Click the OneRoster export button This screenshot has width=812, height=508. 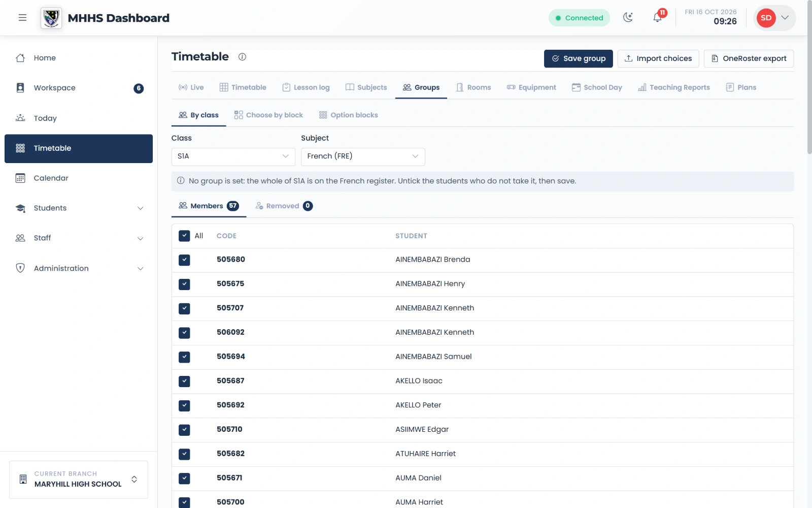749,58
